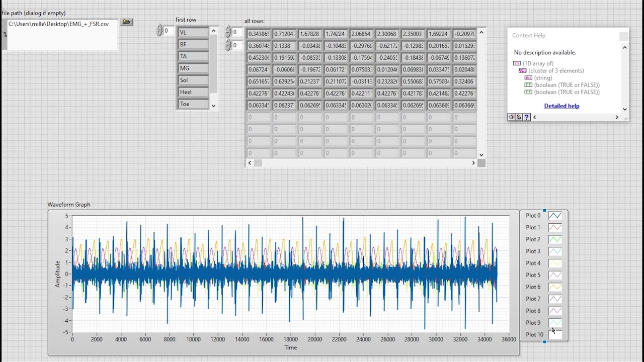Click the Context Help scroll-up arrow
The height and width of the screenshot is (362, 644).
coord(625,48)
